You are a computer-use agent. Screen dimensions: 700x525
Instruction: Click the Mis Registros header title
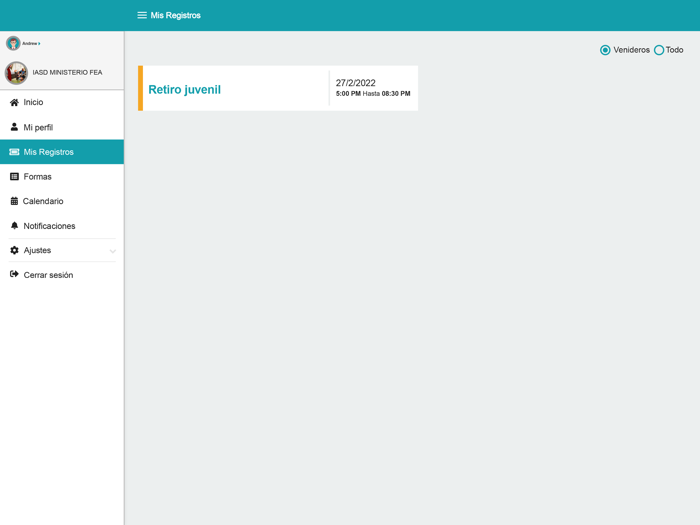pos(175,15)
